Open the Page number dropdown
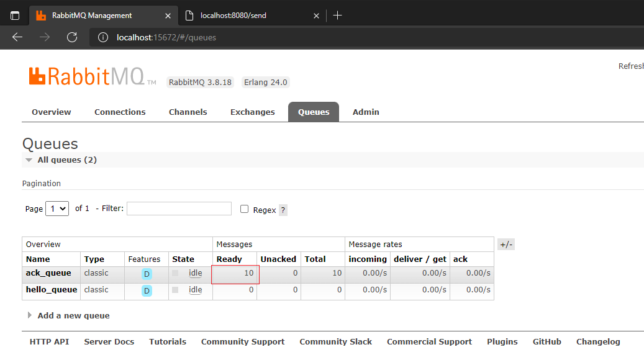This screenshot has height=360, width=644. (57, 209)
